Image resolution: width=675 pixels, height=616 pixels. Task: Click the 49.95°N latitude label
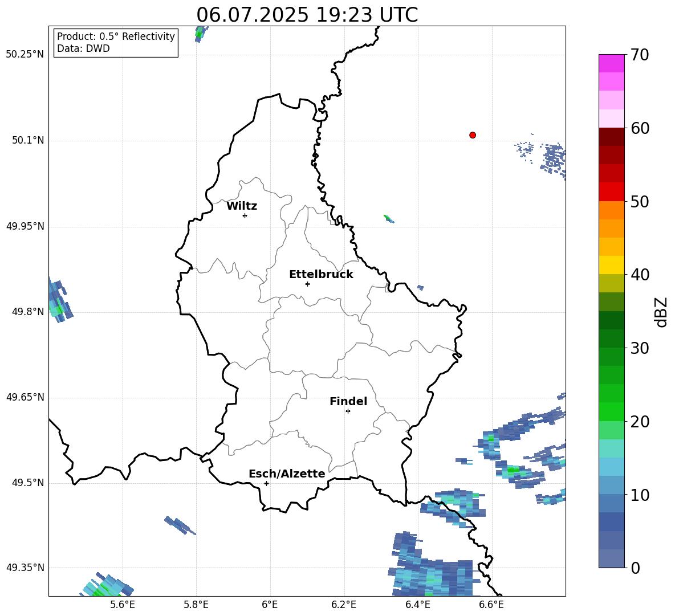click(25, 226)
